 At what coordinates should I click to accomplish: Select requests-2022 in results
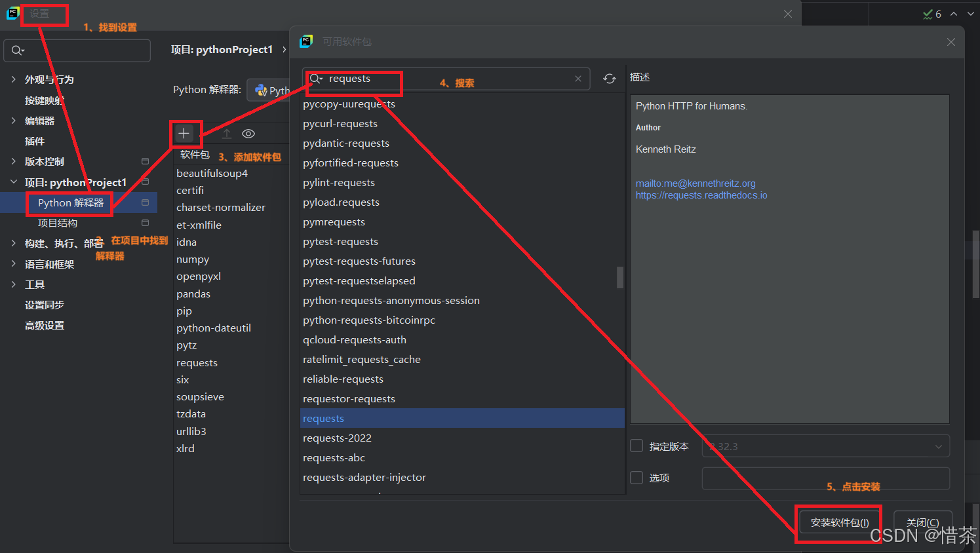click(462, 438)
